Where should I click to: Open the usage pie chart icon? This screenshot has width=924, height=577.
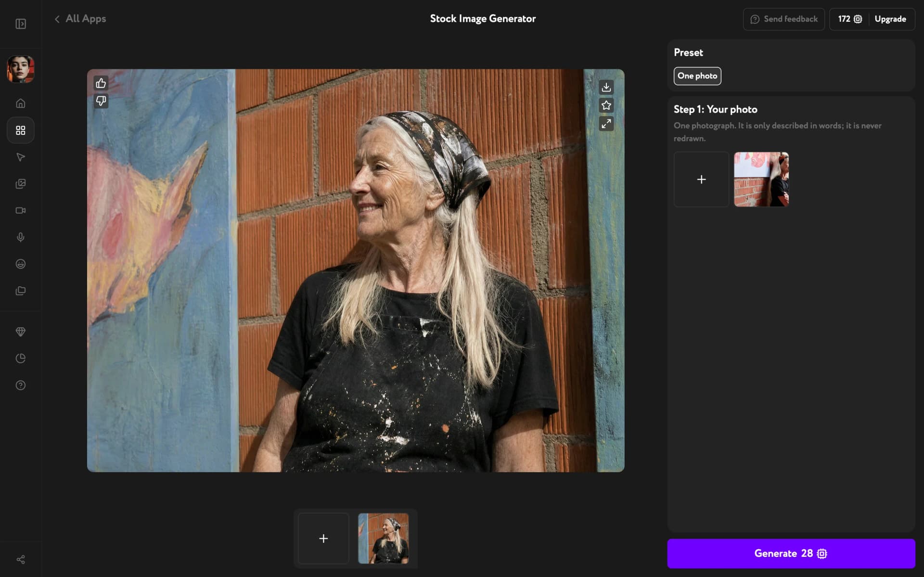click(21, 359)
